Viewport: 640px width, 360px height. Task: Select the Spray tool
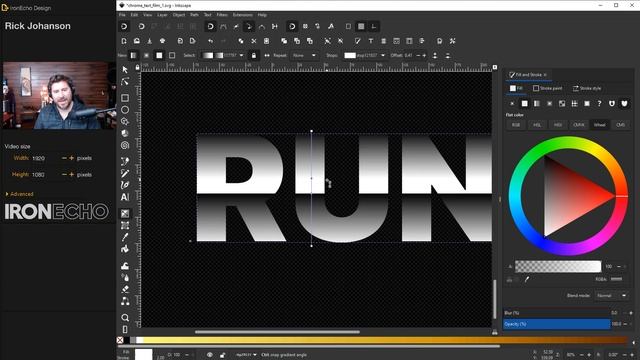[125, 278]
